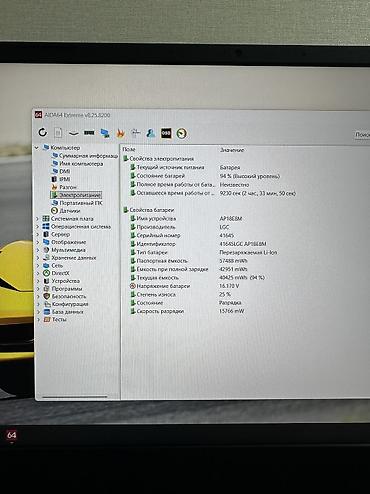Expand the Сервер node arrow

point(38,234)
